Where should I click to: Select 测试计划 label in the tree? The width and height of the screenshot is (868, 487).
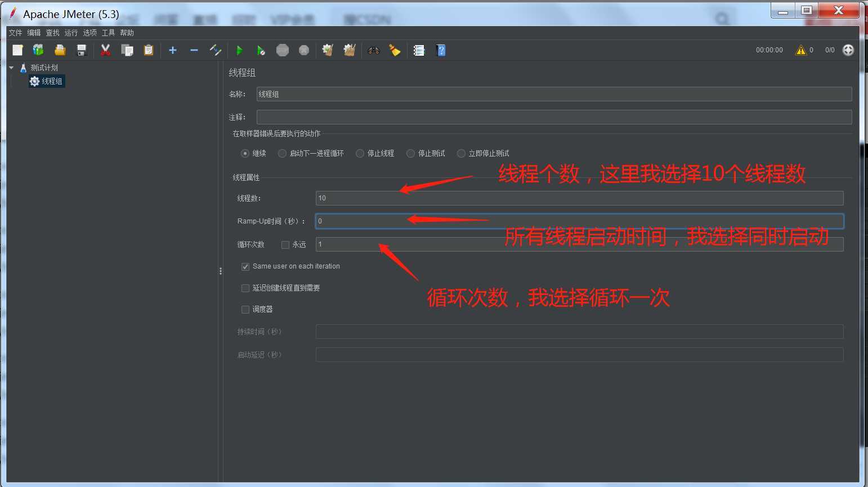(x=44, y=68)
